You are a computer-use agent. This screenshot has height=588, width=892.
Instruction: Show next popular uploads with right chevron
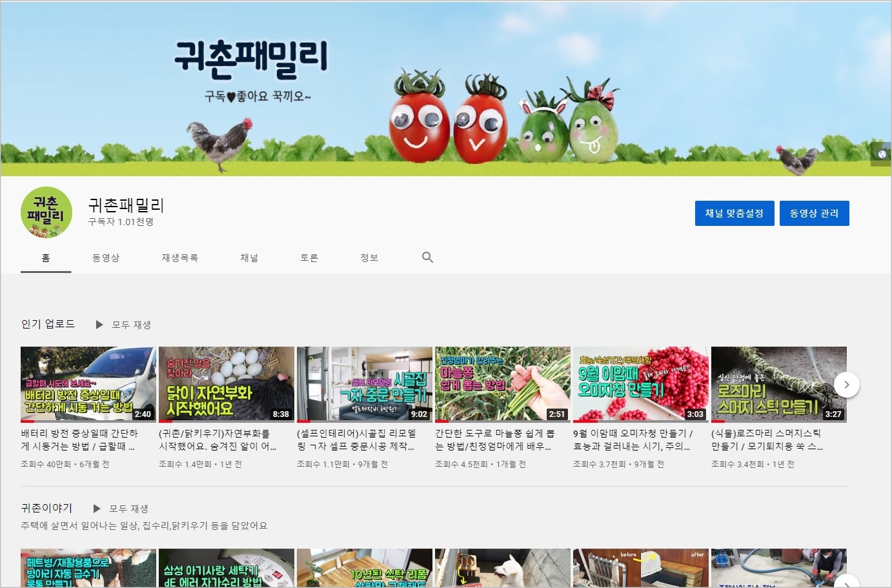(847, 385)
